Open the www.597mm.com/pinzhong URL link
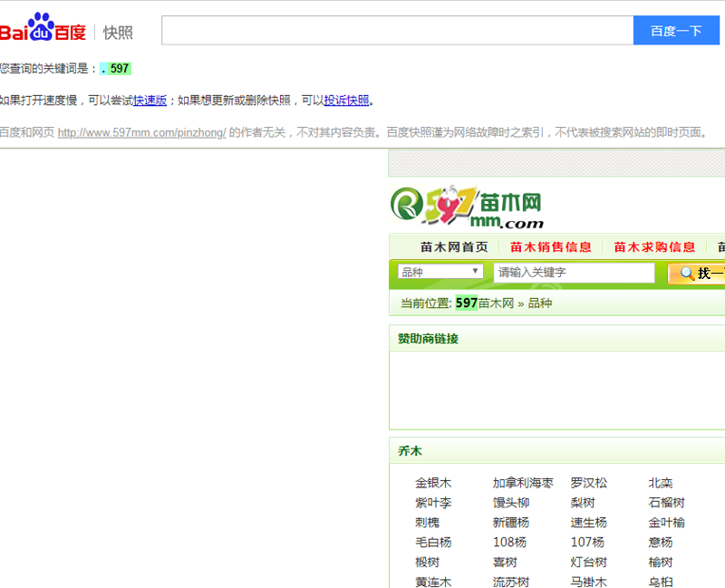This screenshot has width=725, height=588. point(142,132)
